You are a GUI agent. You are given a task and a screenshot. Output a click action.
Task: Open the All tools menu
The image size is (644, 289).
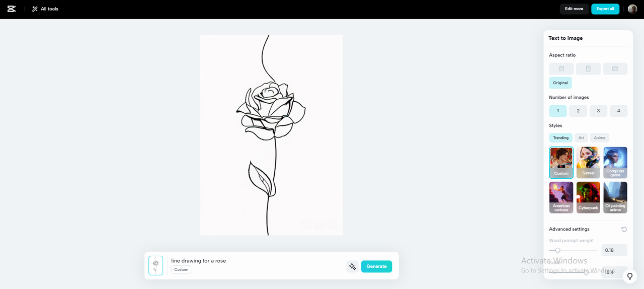(x=45, y=9)
